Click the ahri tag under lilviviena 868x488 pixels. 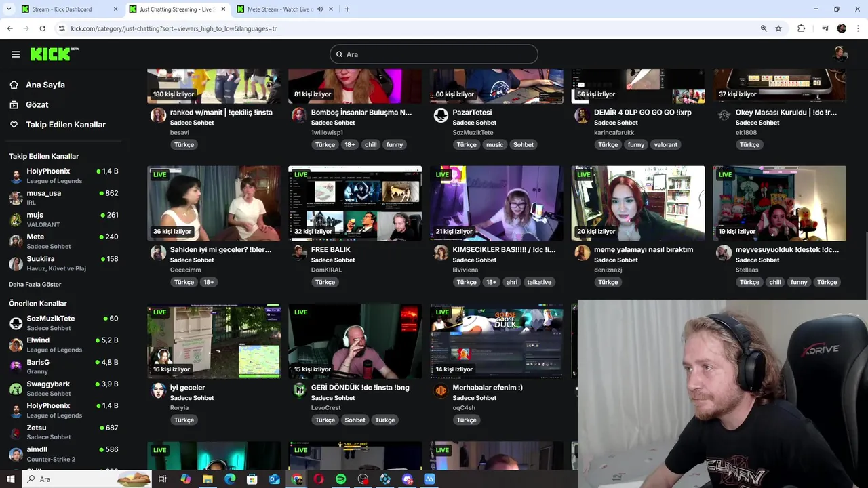(x=511, y=282)
